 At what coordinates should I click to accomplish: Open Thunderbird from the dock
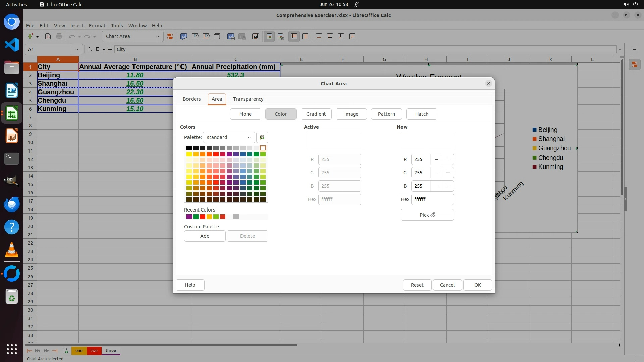(x=12, y=204)
